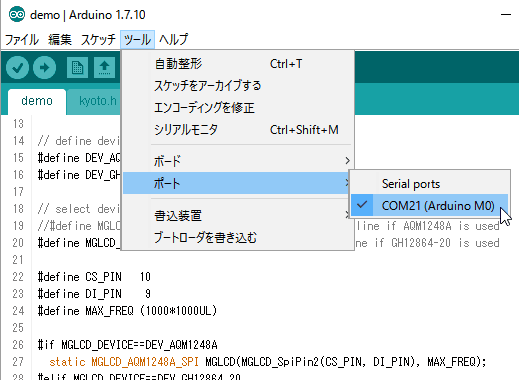Click the line "#define DI_PIN 9"
The image size is (519, 380).
click(94, 294)
